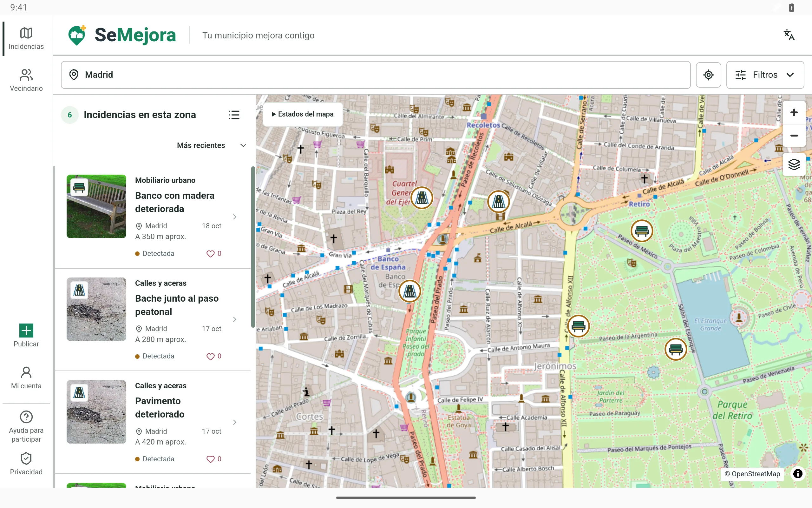Click the Tu municipio mejora contigo tagline

[x=258, y=35]
